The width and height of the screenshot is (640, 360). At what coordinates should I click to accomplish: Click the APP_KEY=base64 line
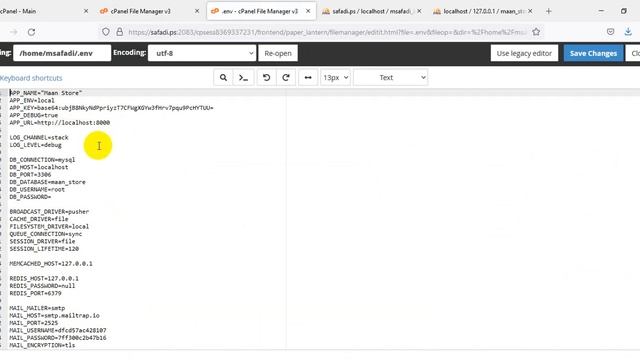tap(111, 108)
